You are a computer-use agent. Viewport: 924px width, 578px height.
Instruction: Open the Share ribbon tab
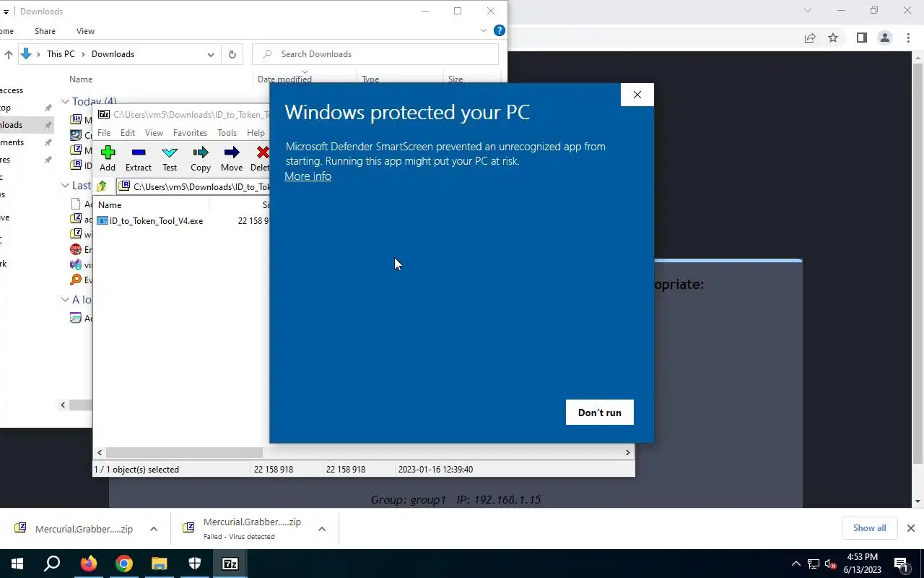[x=45, y=31]
